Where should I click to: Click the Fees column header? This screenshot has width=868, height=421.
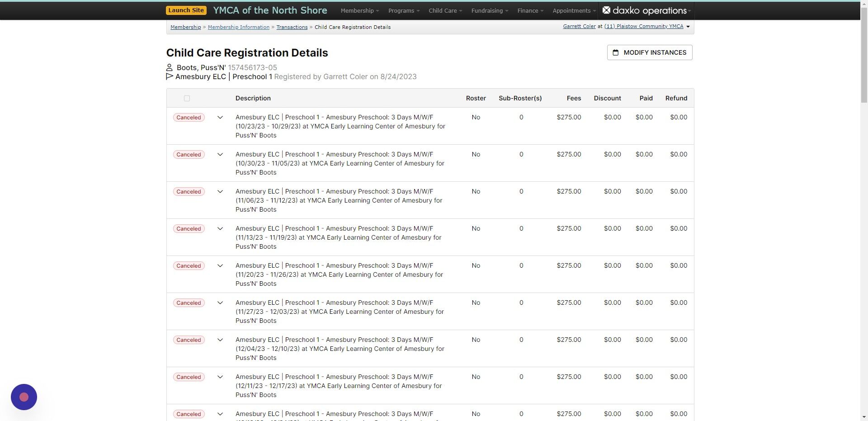pyautogui.click(x=574, y=98)
